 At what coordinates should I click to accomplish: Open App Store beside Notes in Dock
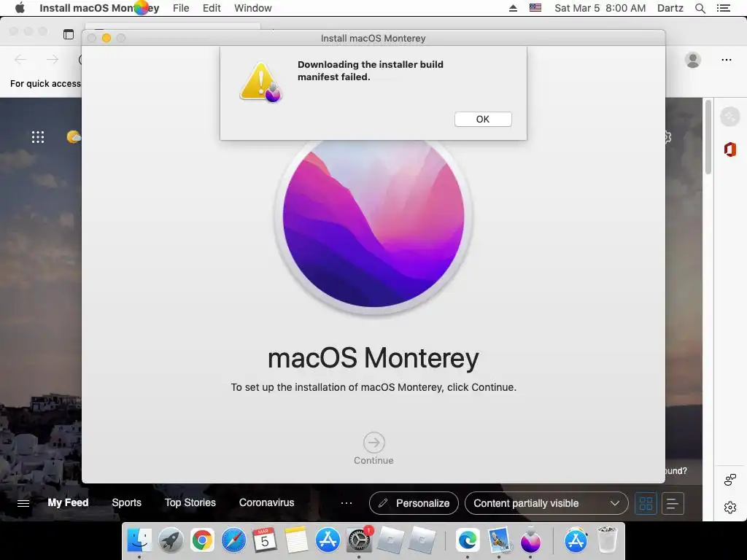point(328,540)
